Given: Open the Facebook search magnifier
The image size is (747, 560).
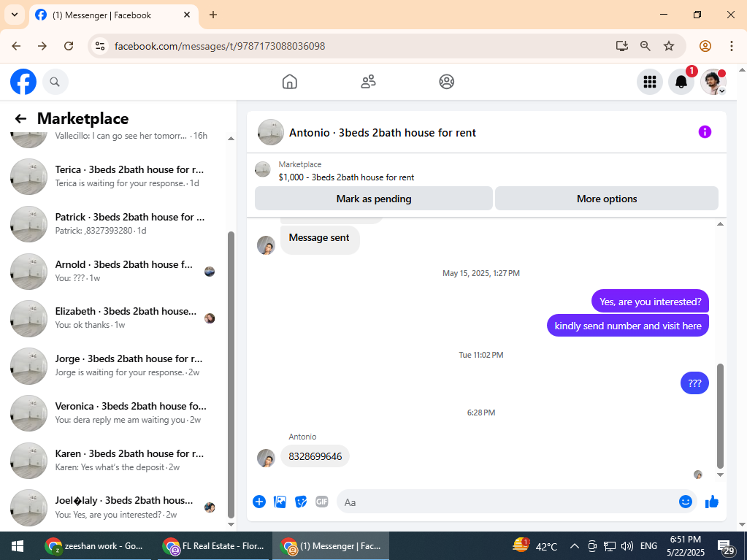Looking at the screenshot, I should pos(55,82).
